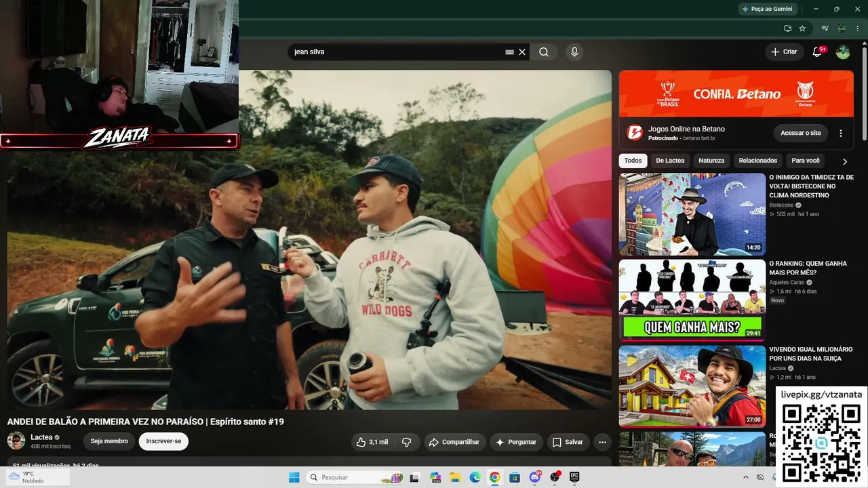Open the on-screen keyboard icon in search box
The height and width of the screenshot is (488, 868).
pyautogui.click(x=509, y=52)
